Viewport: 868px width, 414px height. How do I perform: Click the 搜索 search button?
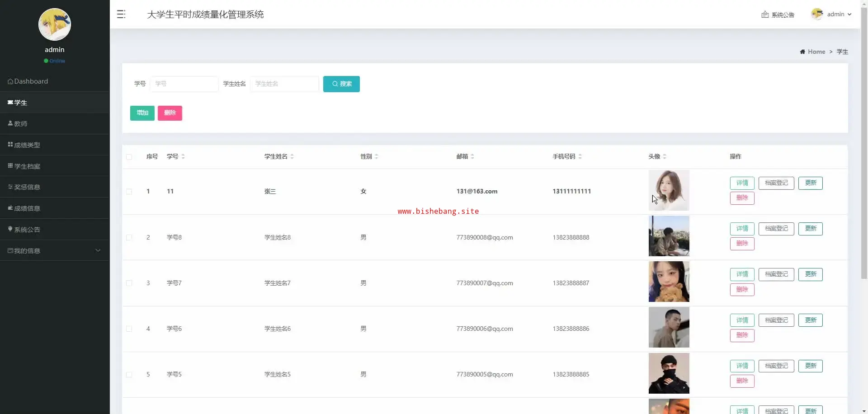click(341, 84)
